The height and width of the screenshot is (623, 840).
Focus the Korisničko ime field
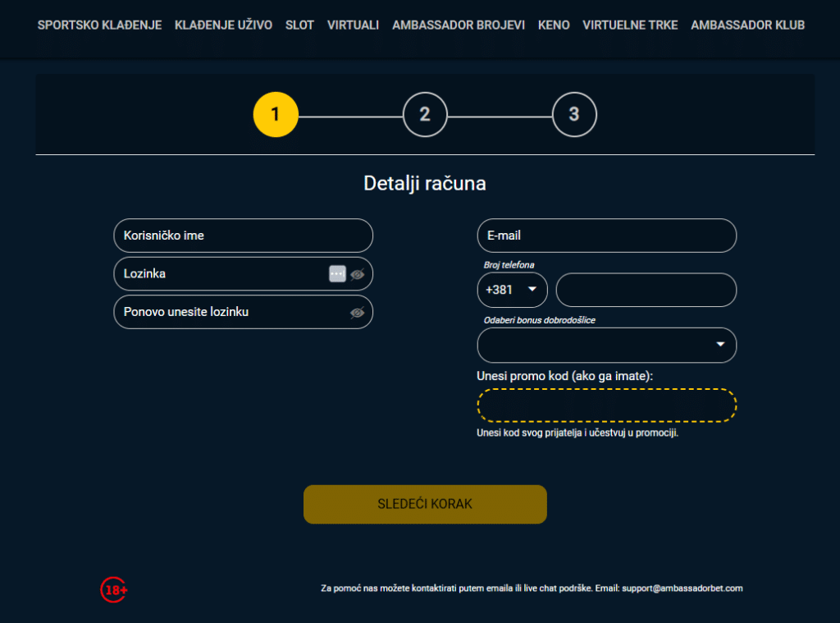243,236
